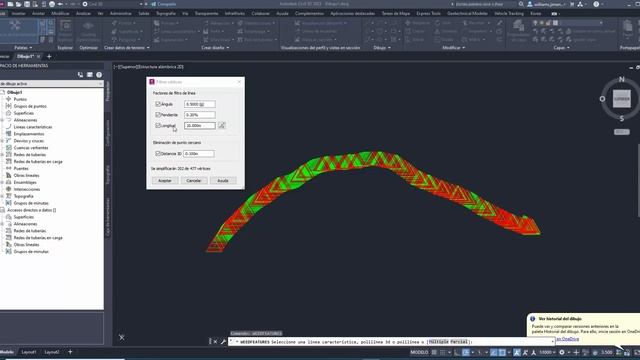This screenshot has width=640, height=360.
Task: Click the Distancia 3D value field
Action: tap(199, 153)
